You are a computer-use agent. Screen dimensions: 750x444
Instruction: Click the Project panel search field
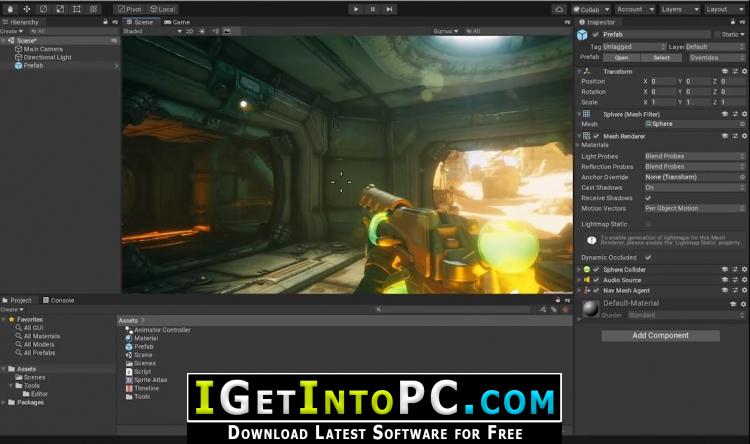[x=454, y=310]
